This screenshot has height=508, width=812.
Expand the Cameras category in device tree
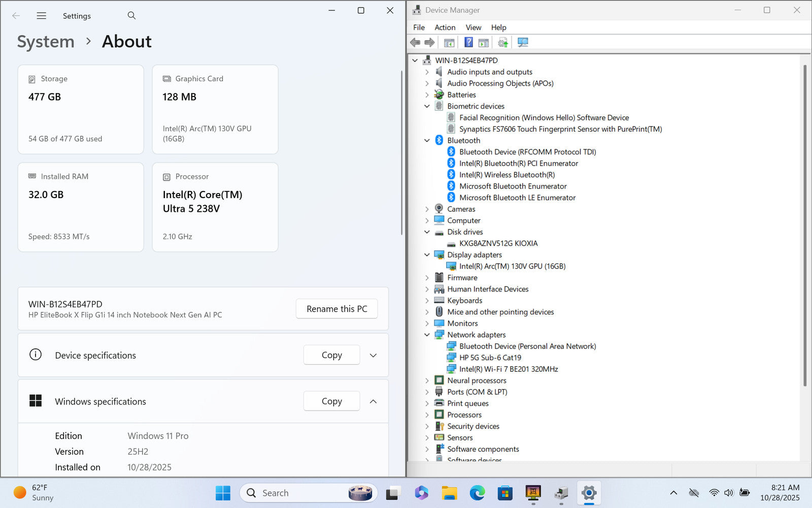tap(427, 209)
